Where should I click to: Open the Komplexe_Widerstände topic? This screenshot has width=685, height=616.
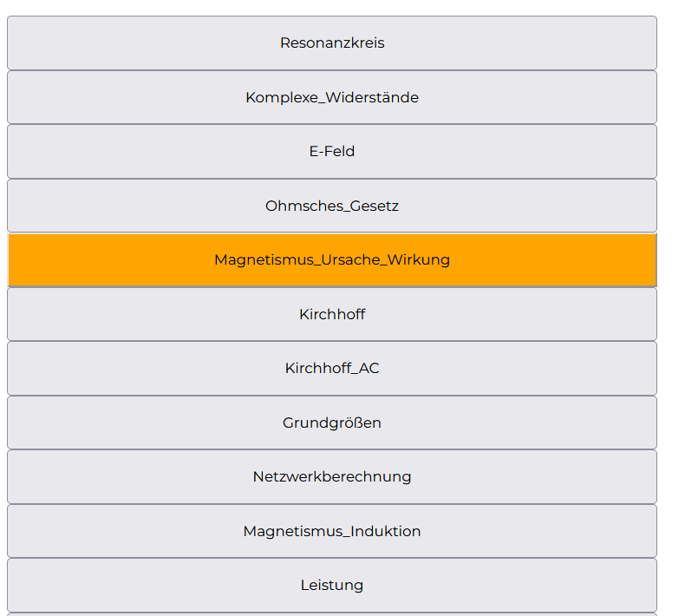(332, 97)
